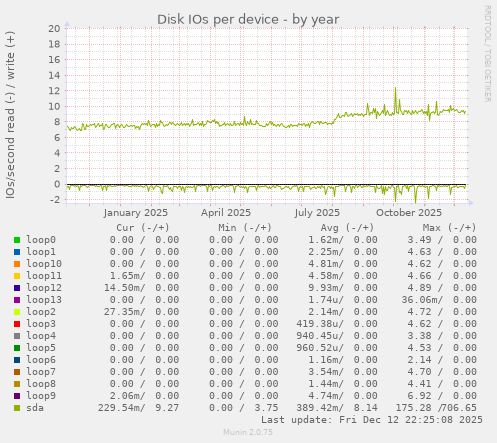Click the sda max value 175.28 /706.65
Screen dimensions: 497x443
[436, 408]
